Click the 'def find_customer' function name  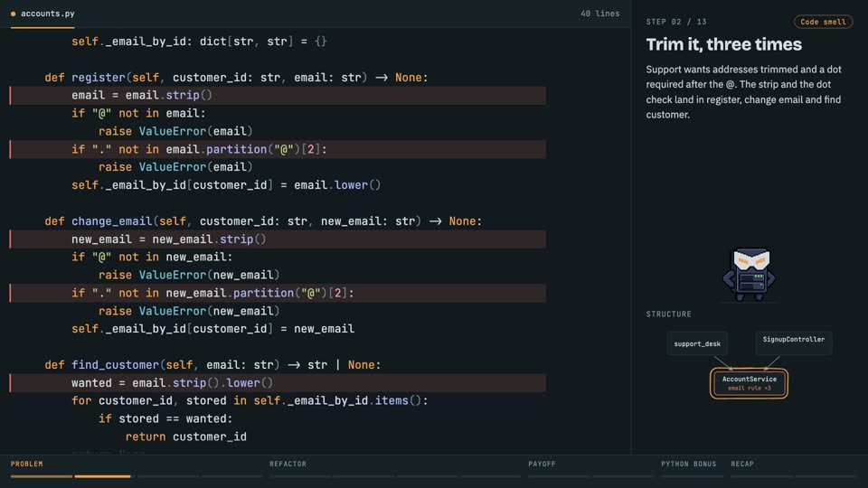pos(115,365)
